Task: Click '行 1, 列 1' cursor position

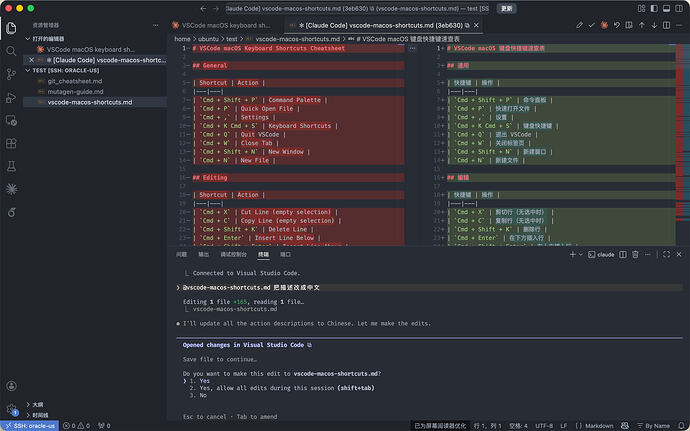Action: (x=487, y=426)
